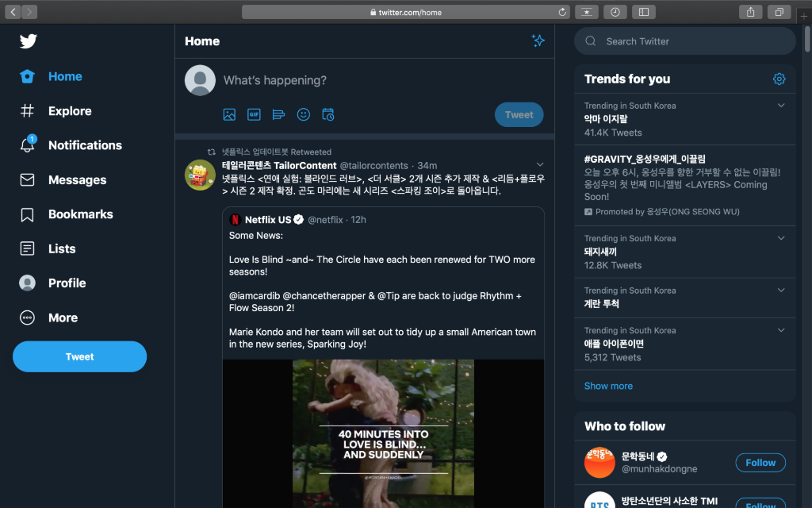The width and height of the screenshot is (812, 508).
Task: Open Lists from the sidebar
Action: coord(48,248)
